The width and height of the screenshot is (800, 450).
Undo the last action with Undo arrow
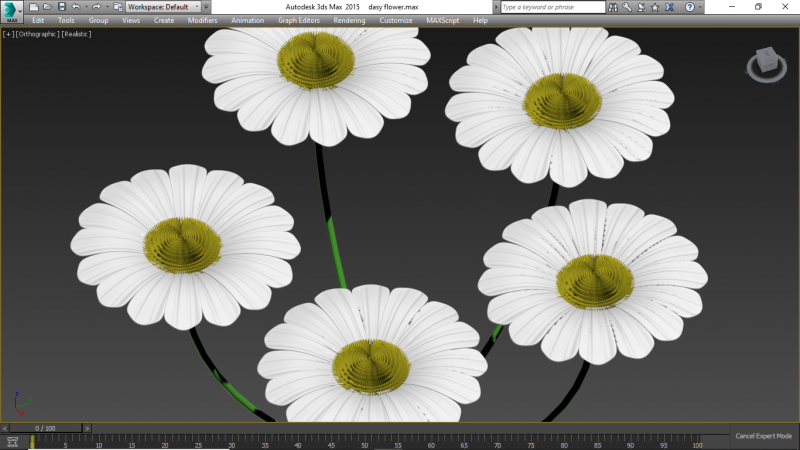[76, 7]
